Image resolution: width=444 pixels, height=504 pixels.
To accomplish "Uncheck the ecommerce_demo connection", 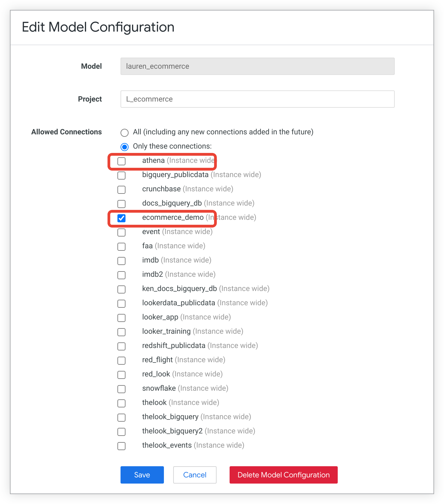I will point(121,218).
